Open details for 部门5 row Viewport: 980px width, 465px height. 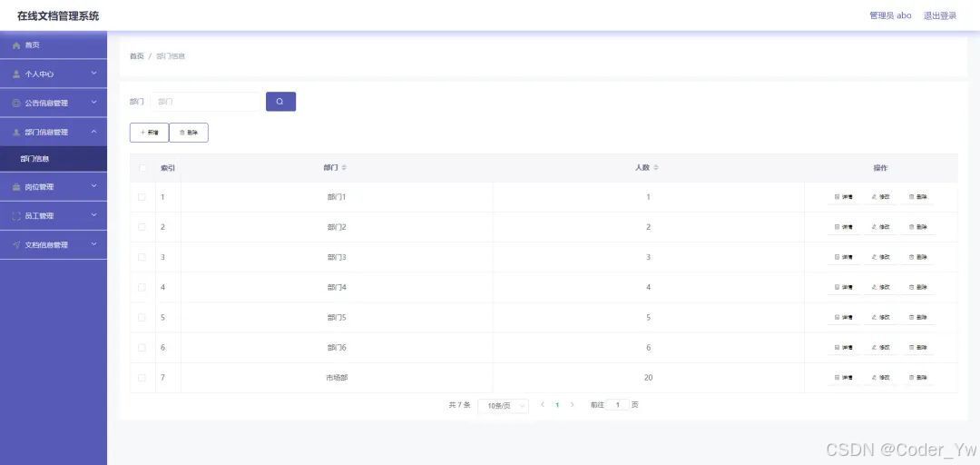coord(843,317)
